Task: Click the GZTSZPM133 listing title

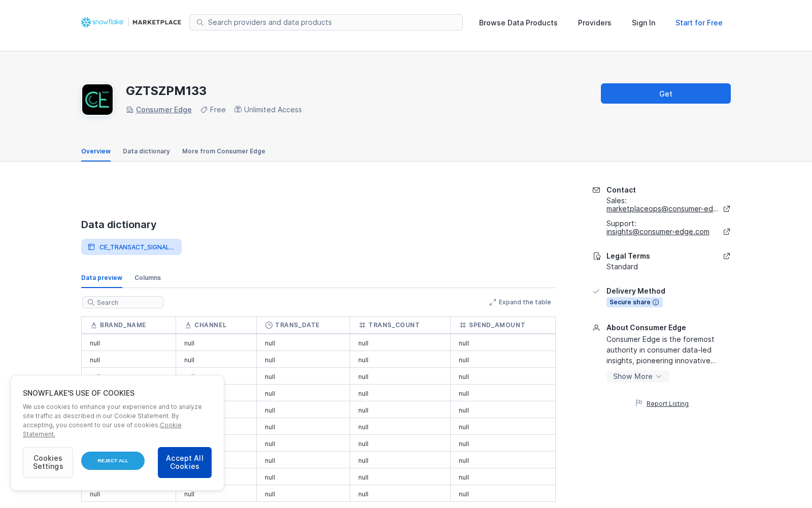Action: pyautogui.click(x=166, y=91)
